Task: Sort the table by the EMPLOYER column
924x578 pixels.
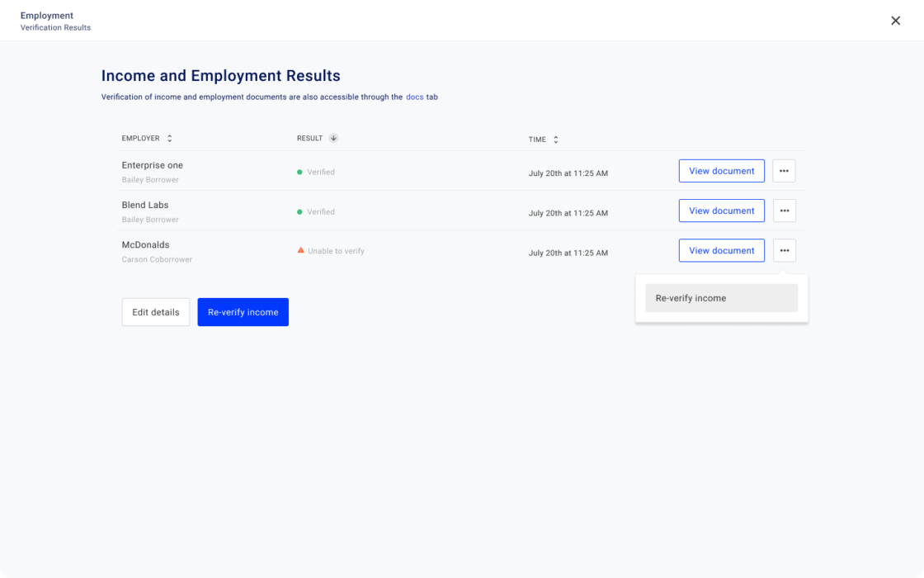Action: tap(170, 138)
